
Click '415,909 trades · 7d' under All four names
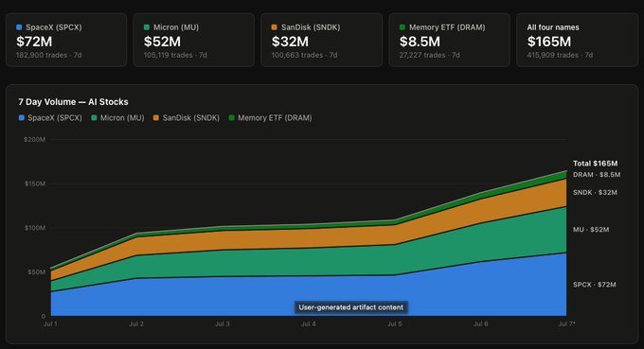coord(561,55)
